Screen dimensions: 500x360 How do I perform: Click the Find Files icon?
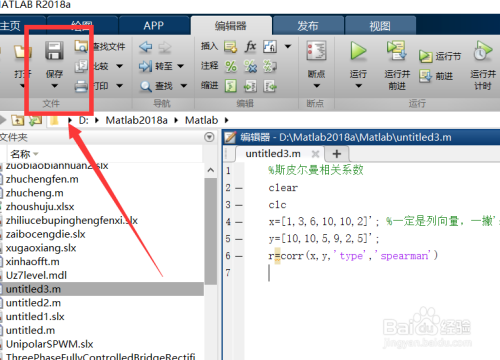tap(81, 46)
